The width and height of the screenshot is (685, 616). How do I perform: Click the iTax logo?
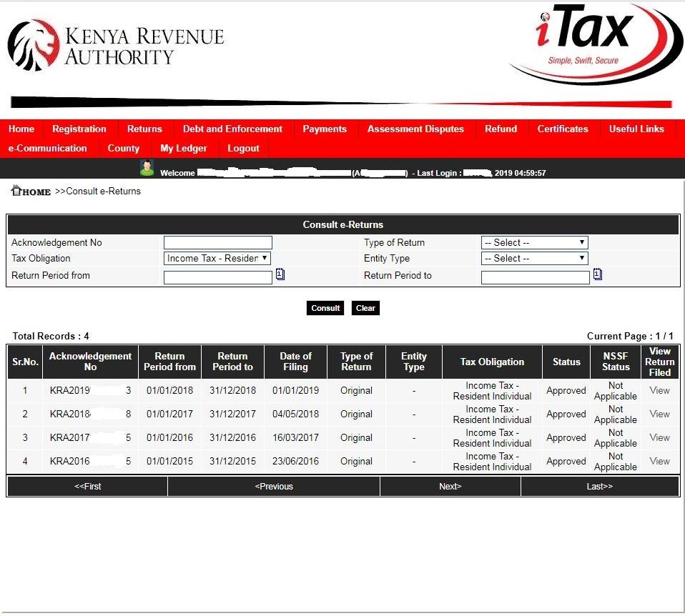(x=596, y=43)
